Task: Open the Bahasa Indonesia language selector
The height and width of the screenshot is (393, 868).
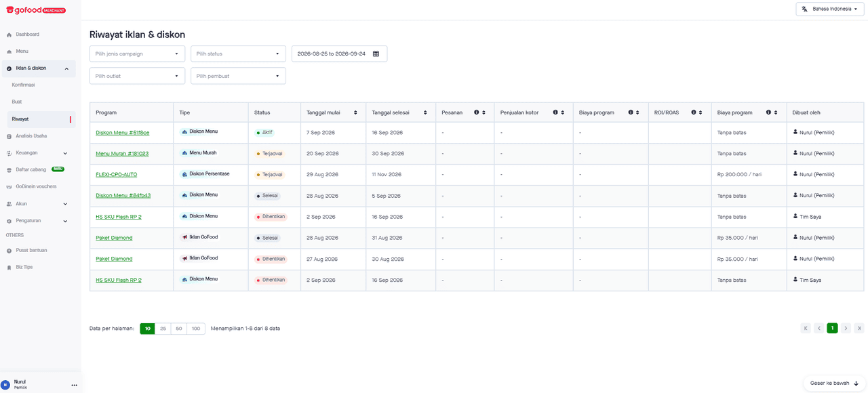Action: [x=830, y=9]
